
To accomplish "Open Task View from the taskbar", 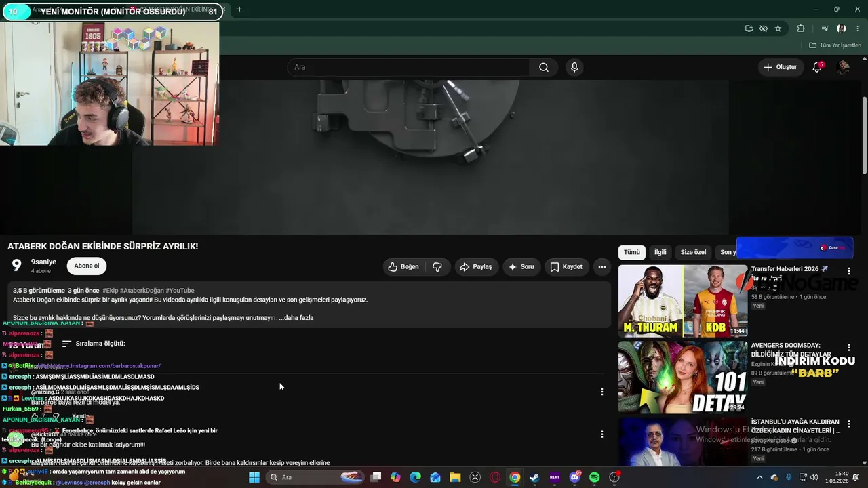I will tap(376, 477).
